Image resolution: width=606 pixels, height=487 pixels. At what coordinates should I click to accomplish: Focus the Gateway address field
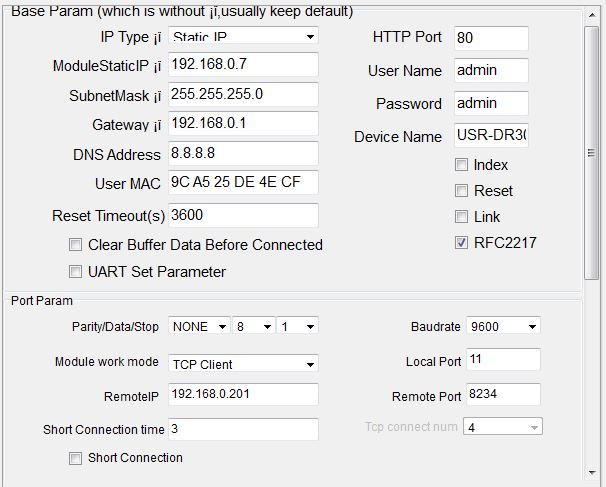243,124
